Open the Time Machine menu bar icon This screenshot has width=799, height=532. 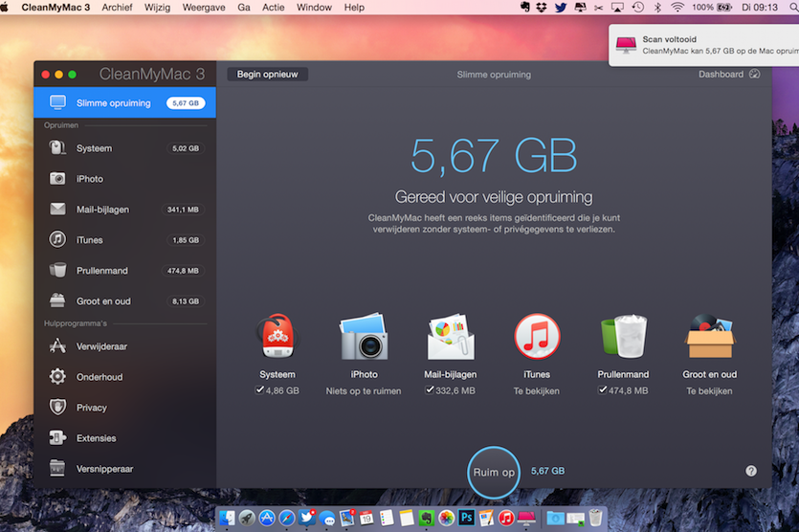click(638, 7)
